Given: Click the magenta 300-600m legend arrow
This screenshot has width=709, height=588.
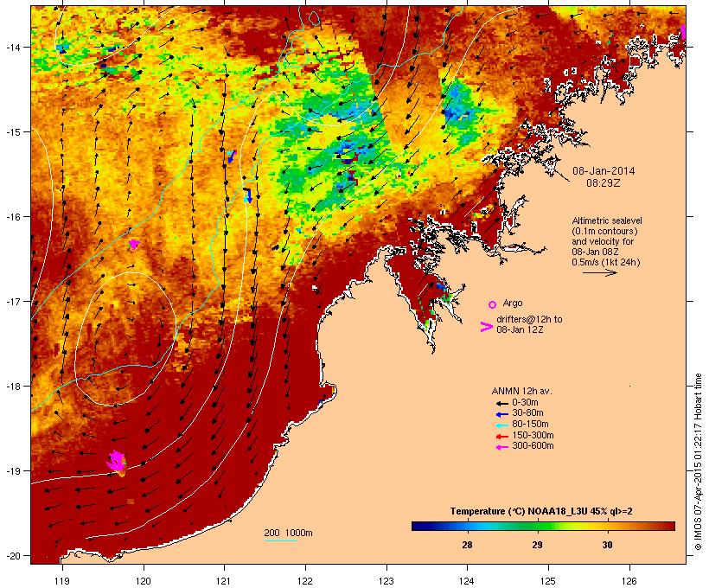Looking at the screenshot, I should pos(501,447).
